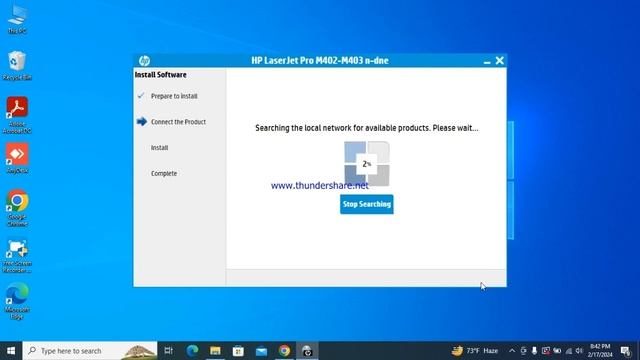Open the Mail app from taskbar
640x360 pixels.
tap(261, 351)
